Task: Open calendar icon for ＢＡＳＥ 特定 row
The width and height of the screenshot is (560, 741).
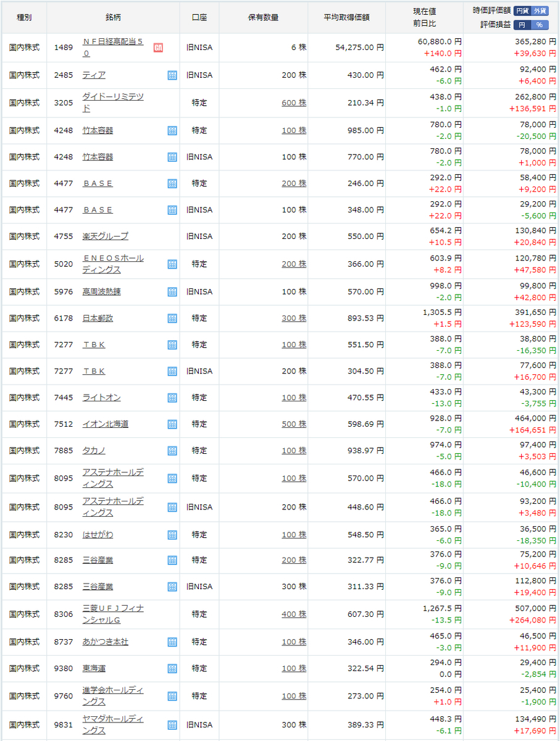Action: 172,183
